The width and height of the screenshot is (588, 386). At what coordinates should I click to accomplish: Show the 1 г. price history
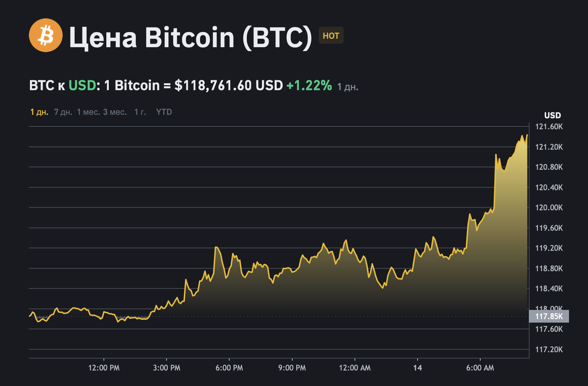pos(140,112)
